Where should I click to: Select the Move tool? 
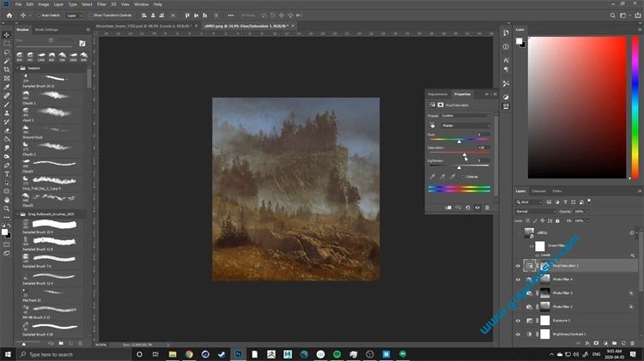[x=7, y=34]
